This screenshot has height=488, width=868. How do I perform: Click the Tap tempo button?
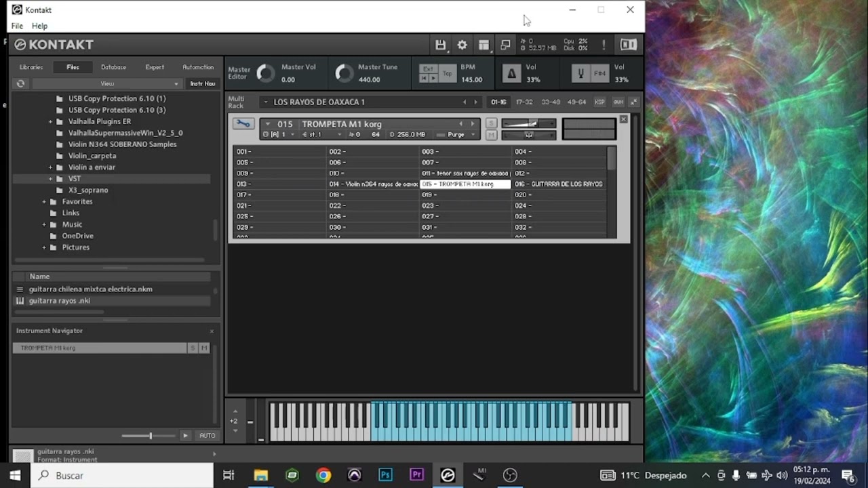448,73
